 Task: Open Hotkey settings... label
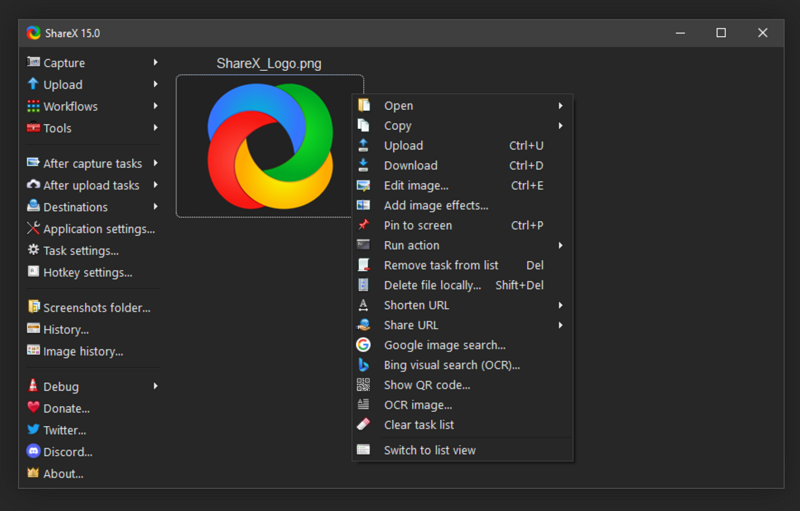tap(88, 273)
